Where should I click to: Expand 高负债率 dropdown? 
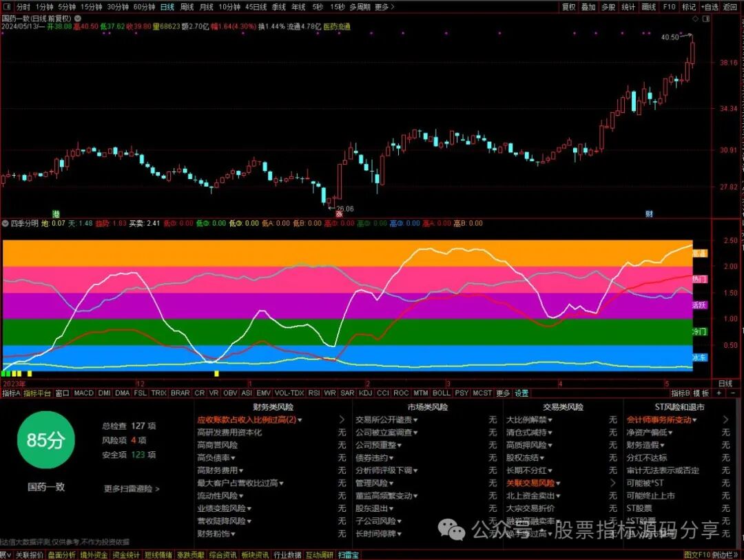[216, 457]
